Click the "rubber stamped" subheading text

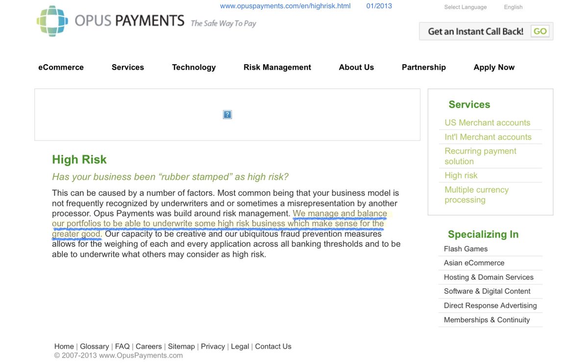click(x=171, y=177)
